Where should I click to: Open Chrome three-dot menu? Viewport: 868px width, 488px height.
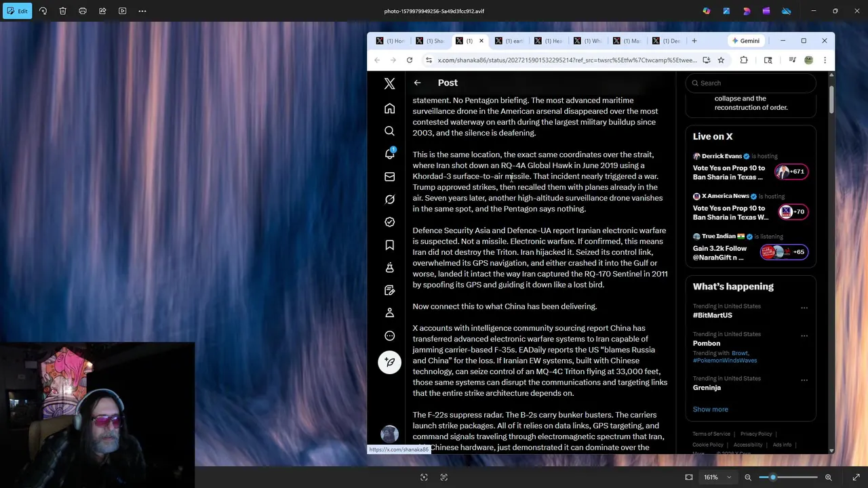[825, 60]
